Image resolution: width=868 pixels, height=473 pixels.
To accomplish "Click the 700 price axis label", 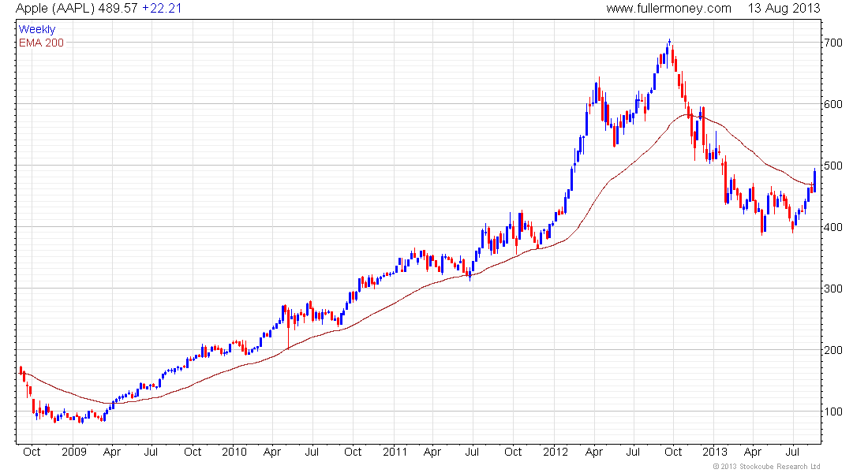I will [832, 43].
